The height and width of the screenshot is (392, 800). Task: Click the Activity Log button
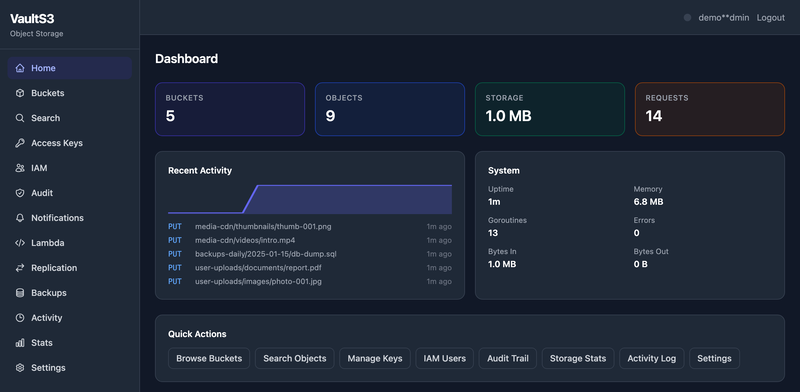pyautogui.click(x=652, y=358)
